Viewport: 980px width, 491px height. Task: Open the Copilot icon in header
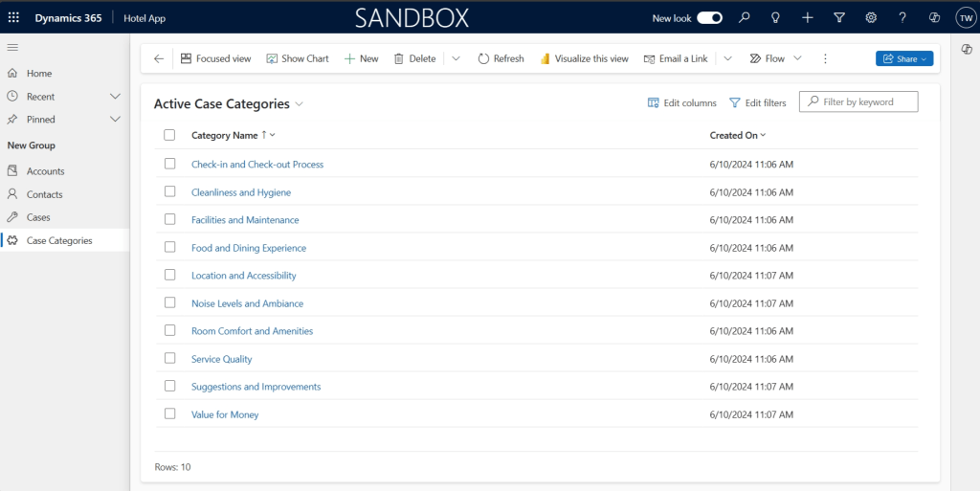click(x=934, y=18)
